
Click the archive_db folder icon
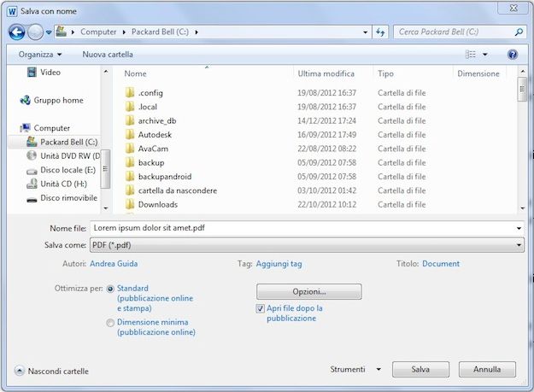(x=129, y=120)
